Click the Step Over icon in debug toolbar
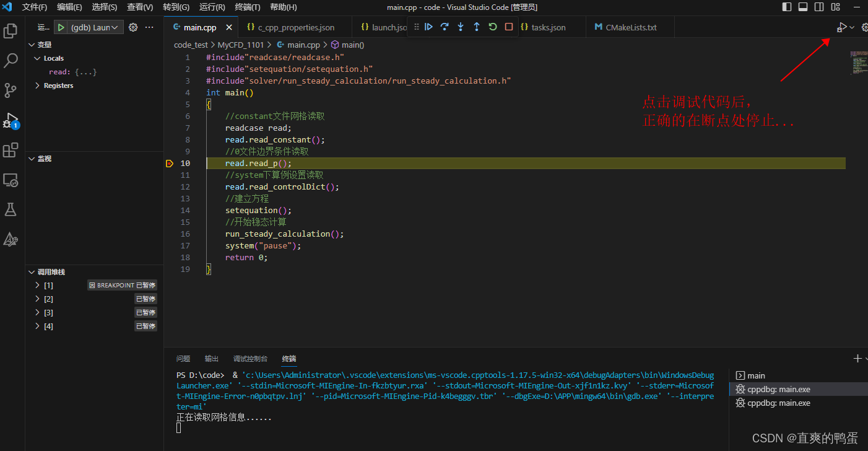 [x=445, y=27]
